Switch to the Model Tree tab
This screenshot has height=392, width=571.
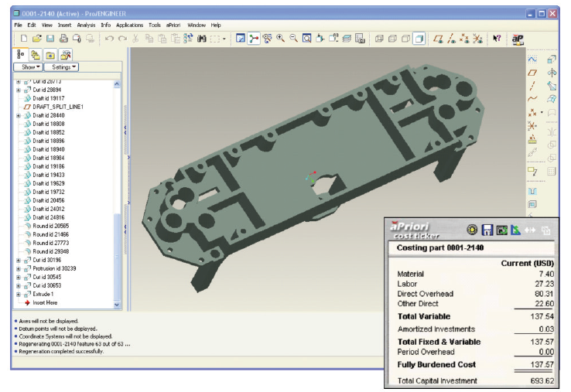(x=20, y=55)
